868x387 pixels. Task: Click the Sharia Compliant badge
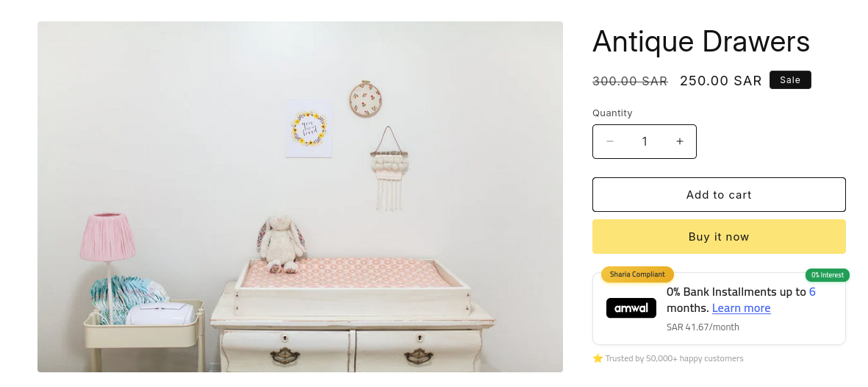637,274
